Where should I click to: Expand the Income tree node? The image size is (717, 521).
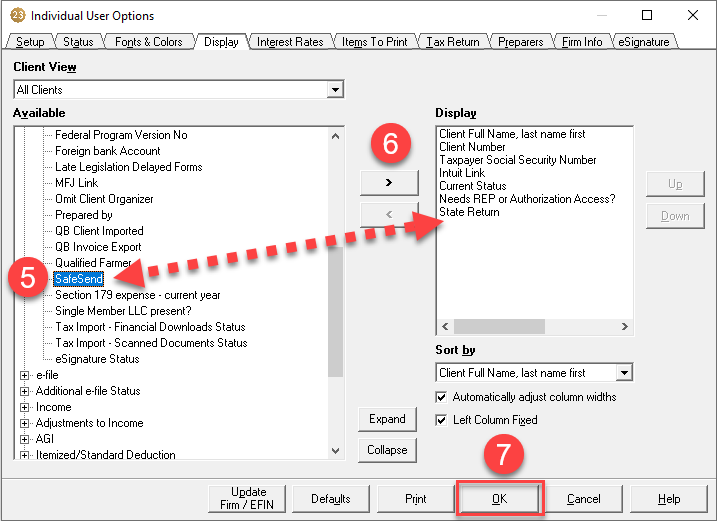pyautogui.click(x=25, y=407)
